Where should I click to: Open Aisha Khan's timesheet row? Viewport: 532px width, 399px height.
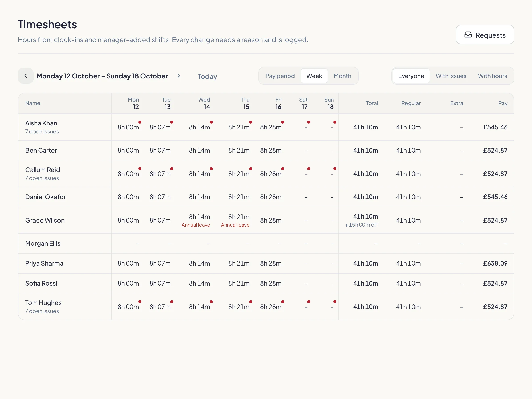point(266,127)
